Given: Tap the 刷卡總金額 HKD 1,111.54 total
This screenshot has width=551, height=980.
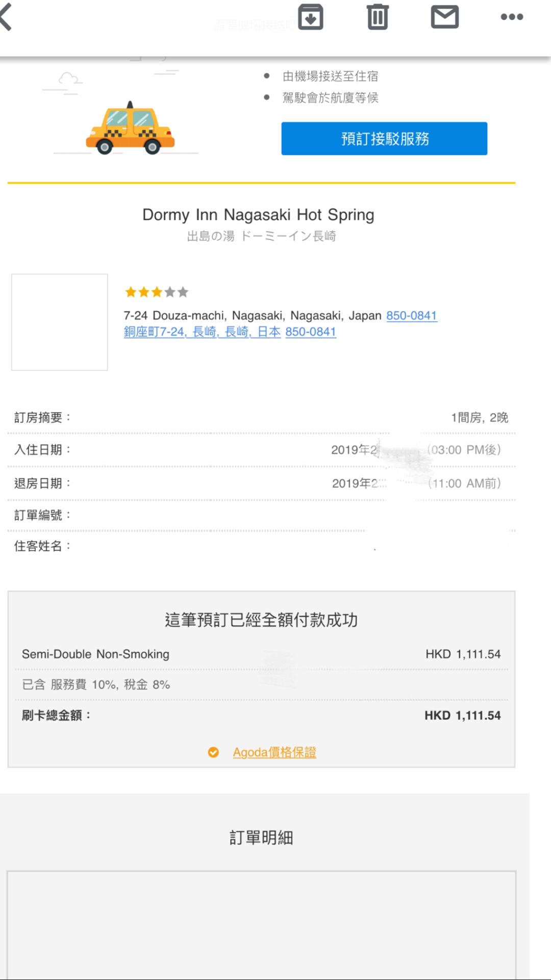Looking at the screenshot, I should (x=261, y=715).
